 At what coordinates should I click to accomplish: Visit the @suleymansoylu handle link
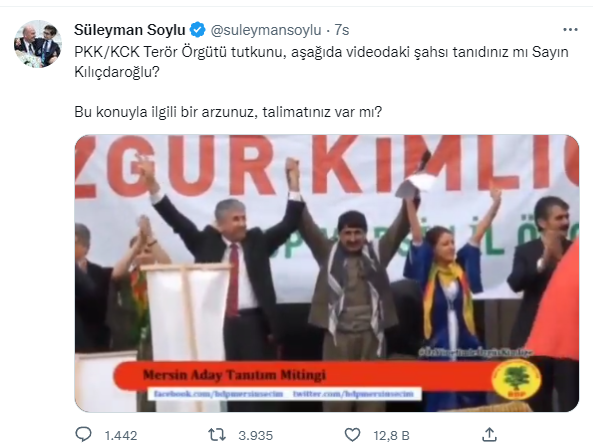point(266,30)
